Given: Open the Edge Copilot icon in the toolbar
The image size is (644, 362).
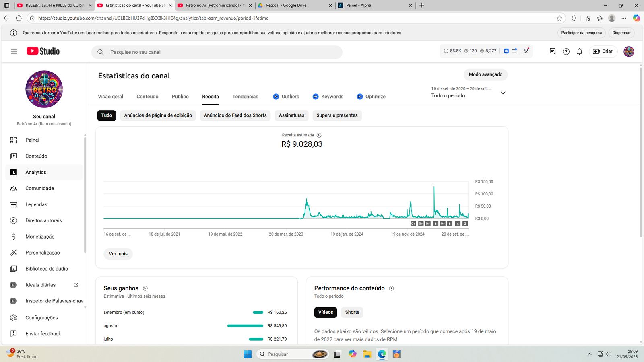Looking at the screenshot, I should tap(636, 18).
